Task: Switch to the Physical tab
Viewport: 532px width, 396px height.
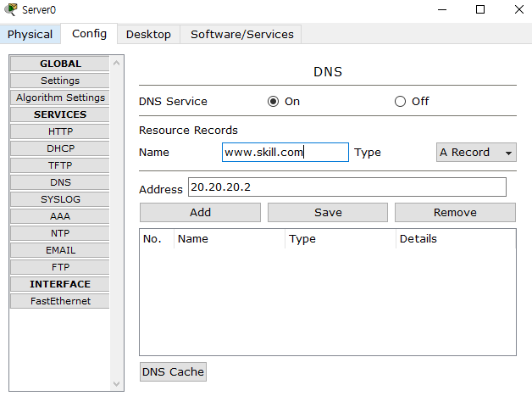Action: point(30,34)
